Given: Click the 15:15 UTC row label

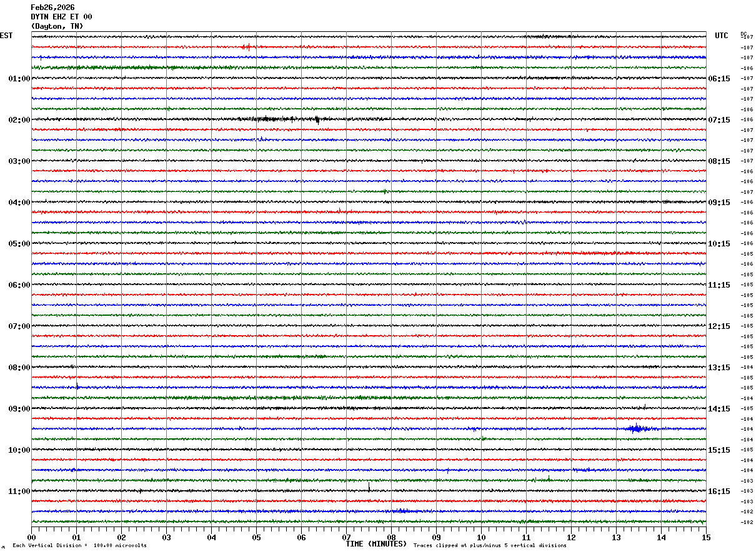Looking at the screenshot, I should point(719,450).
